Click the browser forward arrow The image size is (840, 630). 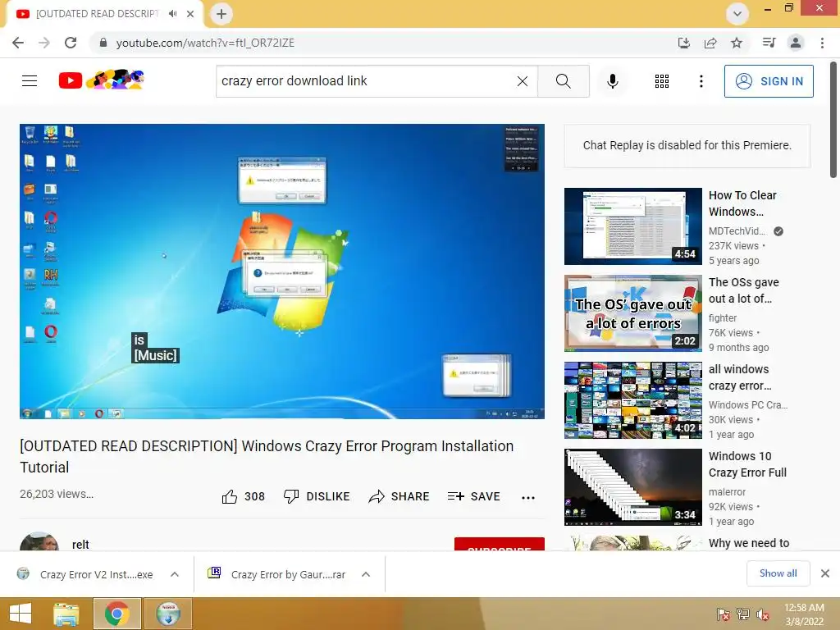[44, 43]
